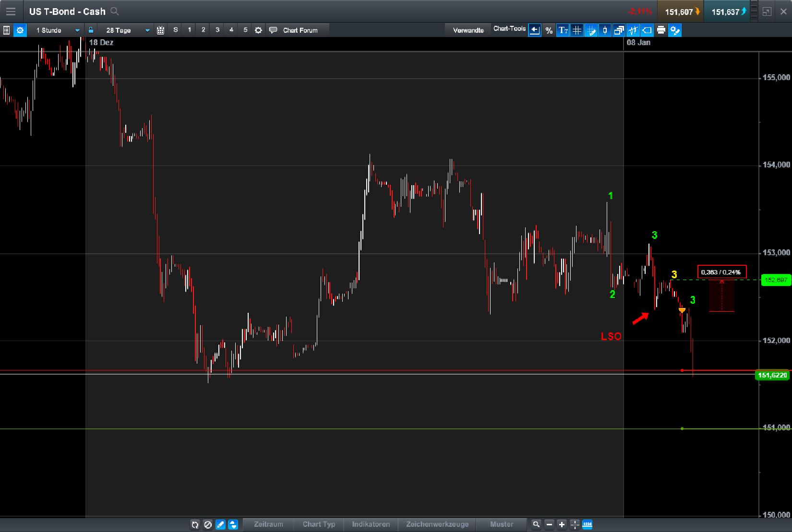This screenshot has width=792, height=532.
Task: Toggle the crosshair cursor mode
Action: pos(575,524)
